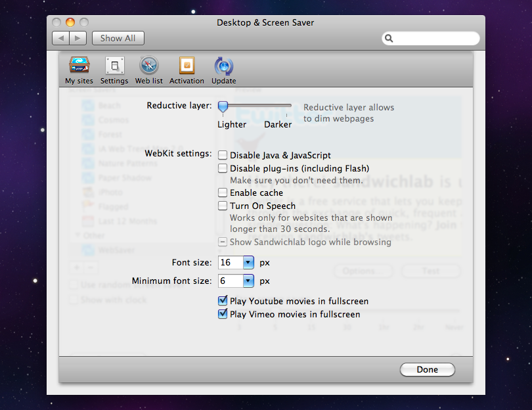
Task: Check Disable plug-ins (including Flash)
Action: [x=223, y=169]
